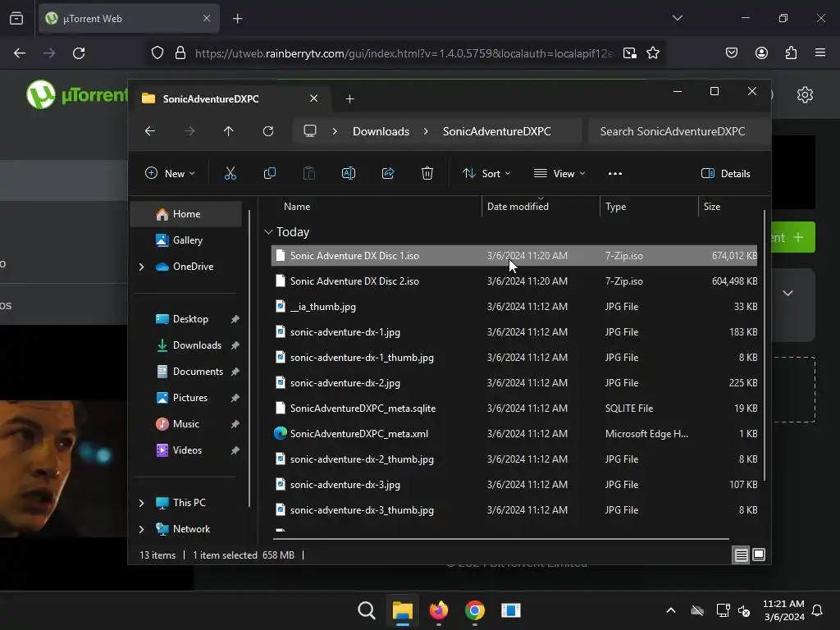Switch to large thumbnails view icon in status bar
The width and height of the screenshot is (840, 630).
759,555
